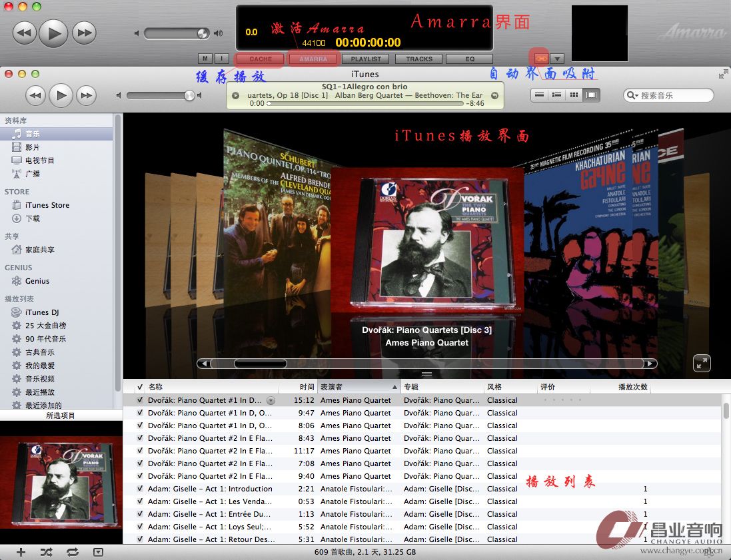Uncheck Giselle Entrée Du... track checkbox
This screenshot has width=731, height=560.
click(x=140, y=513)
